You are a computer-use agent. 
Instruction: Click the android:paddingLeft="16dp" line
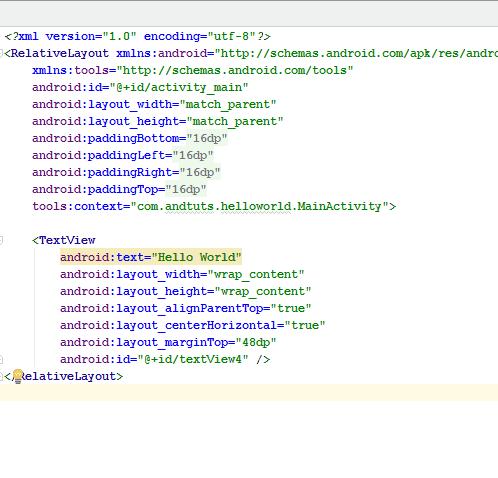(122, 155)
